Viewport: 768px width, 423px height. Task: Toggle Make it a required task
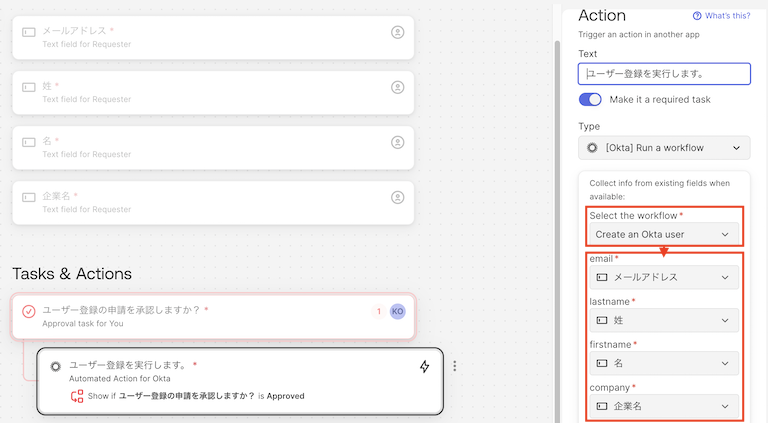(591, 99)
